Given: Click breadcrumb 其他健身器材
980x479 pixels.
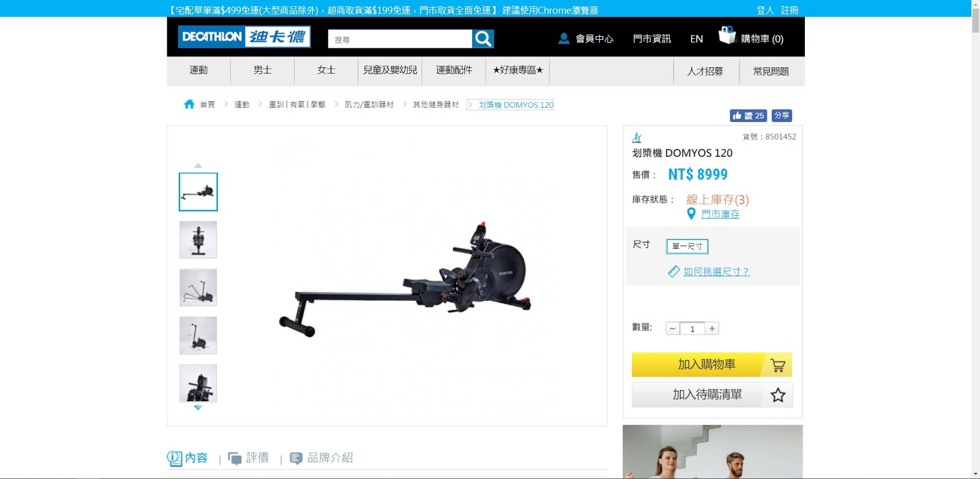Looking at the screenshot, I should tap(435, 105).
